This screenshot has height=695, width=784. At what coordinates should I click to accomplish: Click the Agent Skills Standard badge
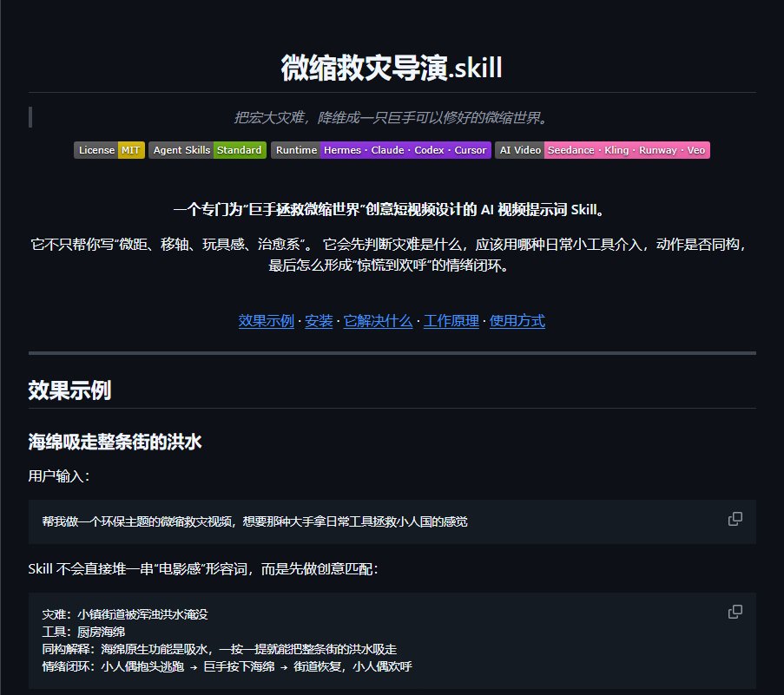click(x=208, y=150)
